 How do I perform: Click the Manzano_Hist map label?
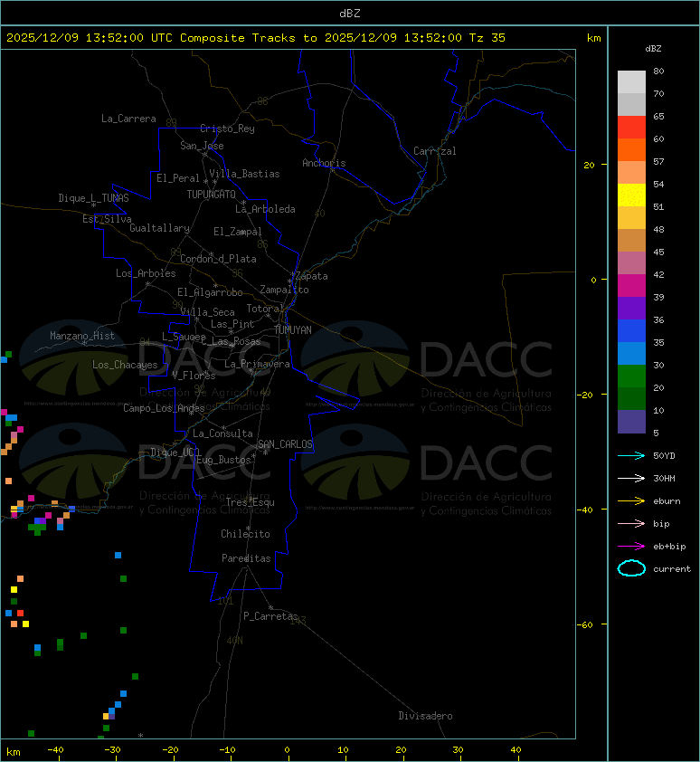82,336
